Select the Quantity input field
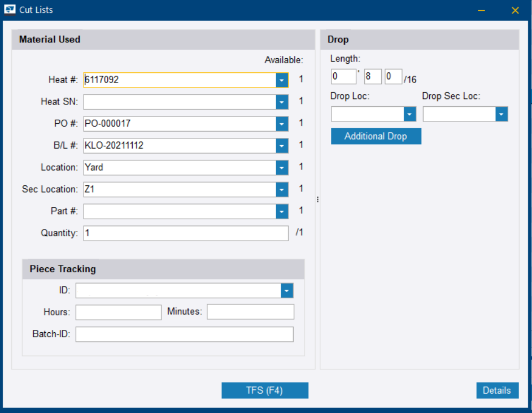532x413 pixels. click(185, 233)
